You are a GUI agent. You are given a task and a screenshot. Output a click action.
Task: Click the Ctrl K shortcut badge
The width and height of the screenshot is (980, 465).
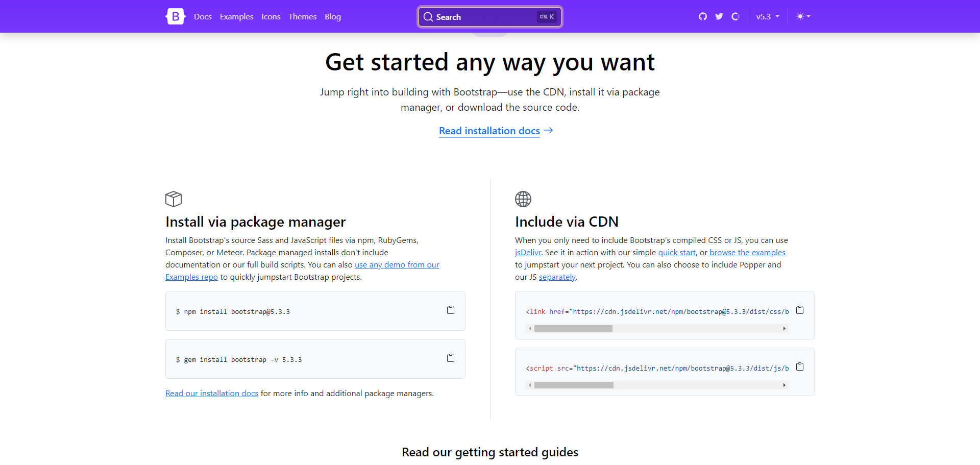click(x=547, y=17)
